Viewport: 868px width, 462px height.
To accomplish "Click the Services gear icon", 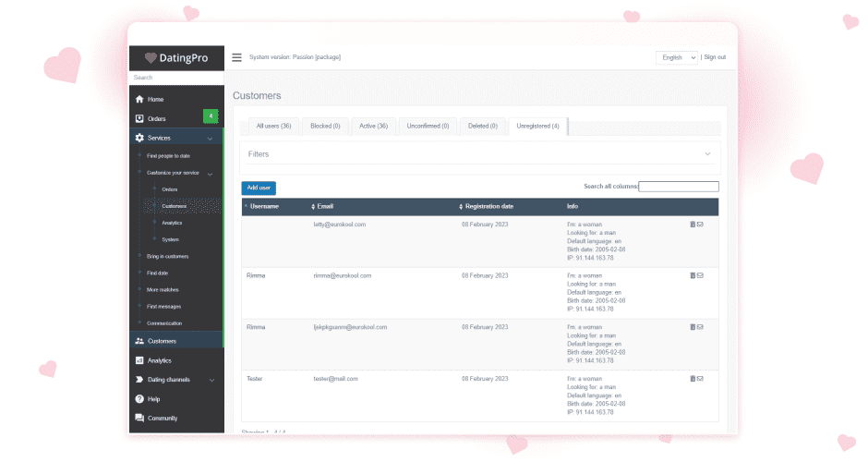I will 139,138.
